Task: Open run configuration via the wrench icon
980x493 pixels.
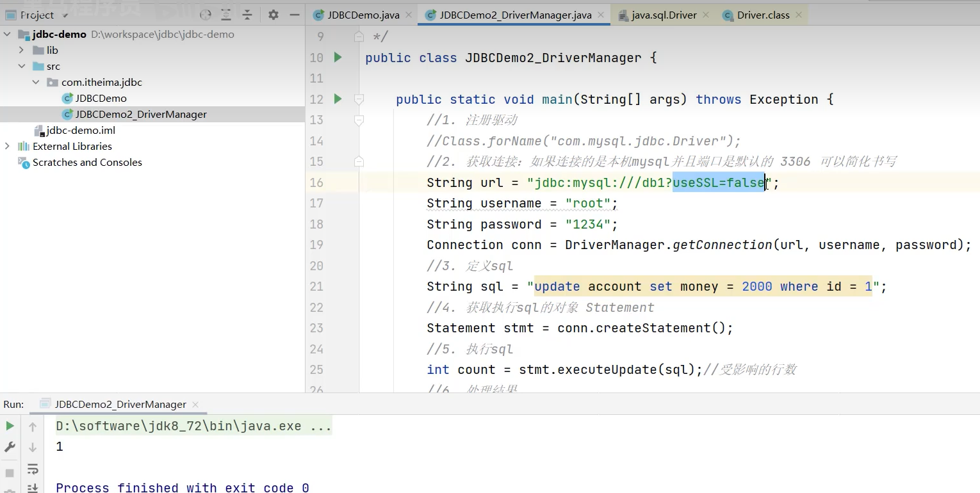Action: point(10,447)
